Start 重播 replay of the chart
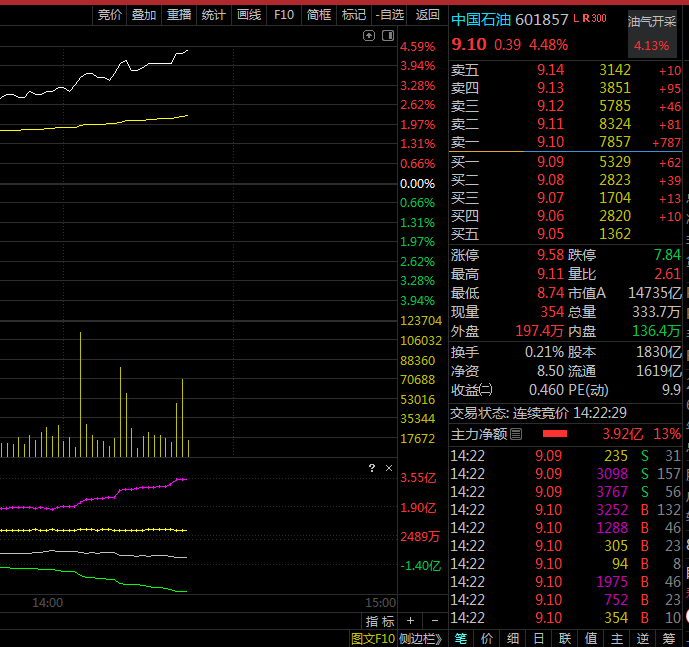Viewport: 689px width, 647px height. [179, 15]
